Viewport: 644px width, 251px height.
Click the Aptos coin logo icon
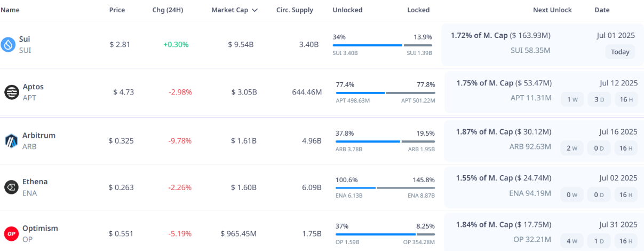[x=11, y=92]
